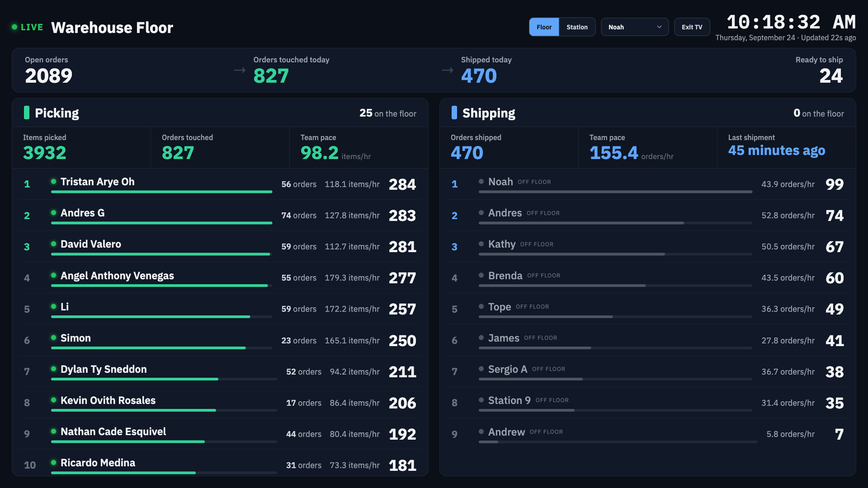Click the picking Team pace 98.2 value
868x488 pixels.
[319, 153]
